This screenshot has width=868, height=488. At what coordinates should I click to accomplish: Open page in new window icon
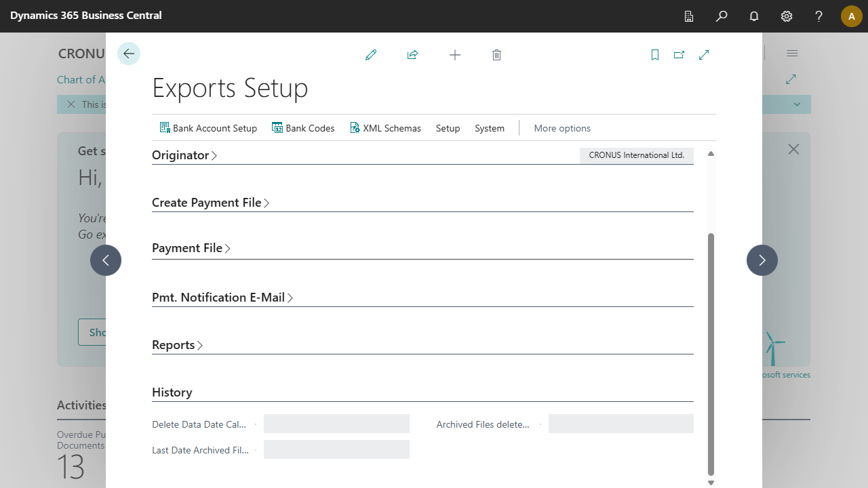(679, 55)
